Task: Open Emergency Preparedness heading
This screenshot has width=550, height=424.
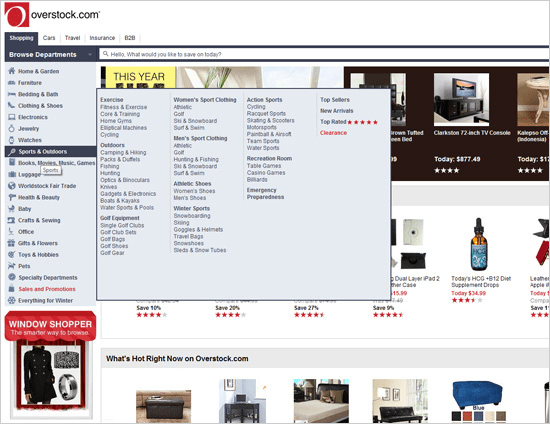Action: (x=265, y=193)
